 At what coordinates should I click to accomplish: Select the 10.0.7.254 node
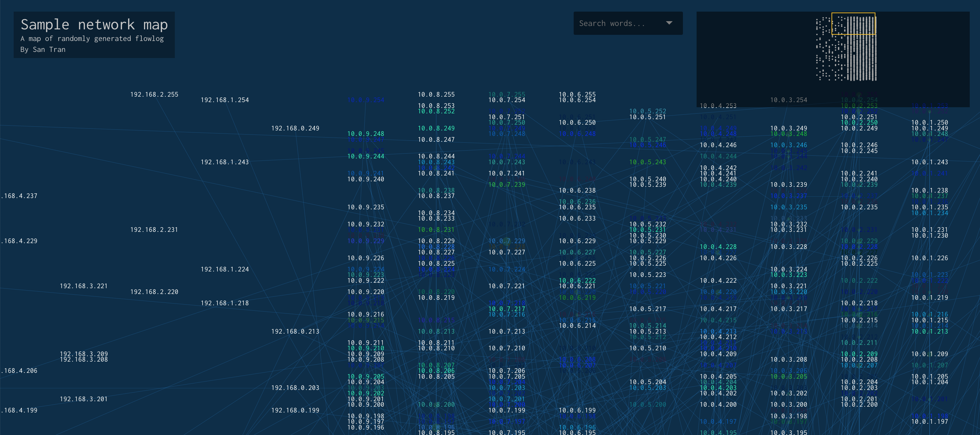click(506, 100)
